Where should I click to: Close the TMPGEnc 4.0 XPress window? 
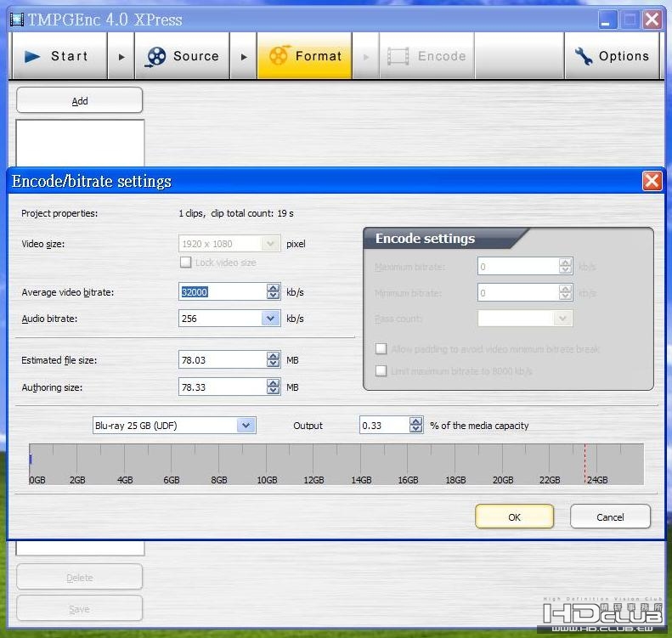tap(652, 20)
